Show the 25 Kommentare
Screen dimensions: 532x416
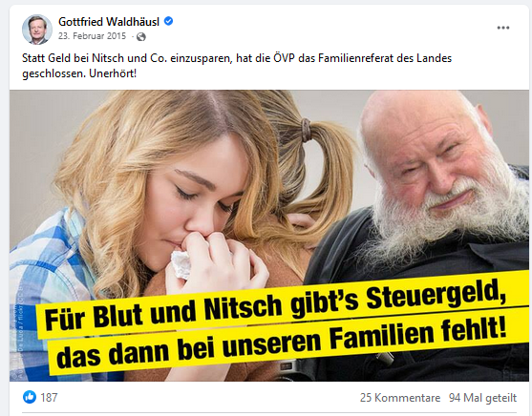pos(400,398)
